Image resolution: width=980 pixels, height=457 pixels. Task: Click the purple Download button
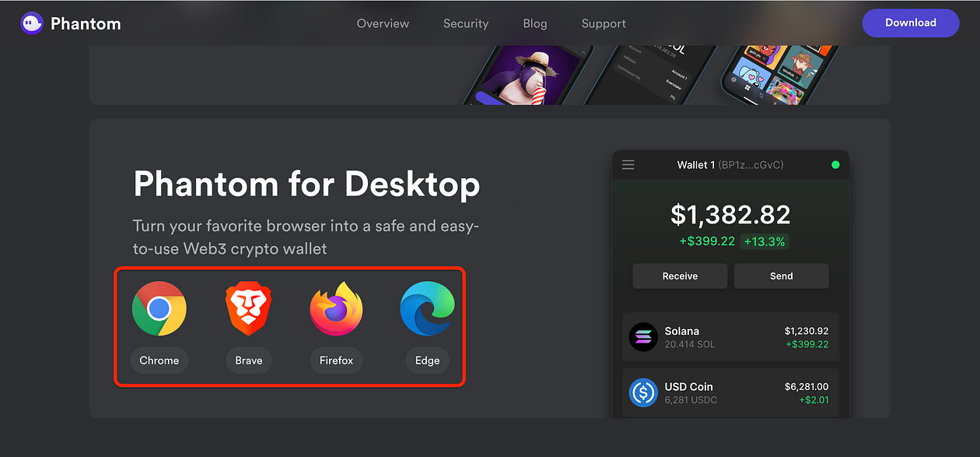[x=911, y=23]
